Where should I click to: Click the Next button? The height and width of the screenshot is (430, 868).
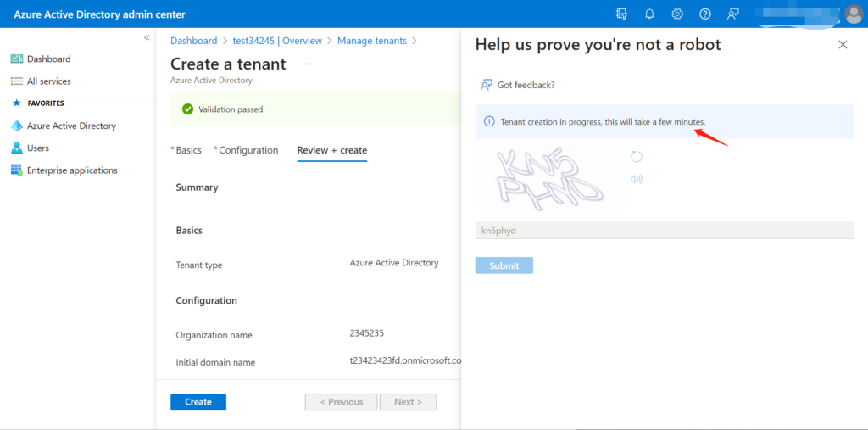click(x=408, y=402)
